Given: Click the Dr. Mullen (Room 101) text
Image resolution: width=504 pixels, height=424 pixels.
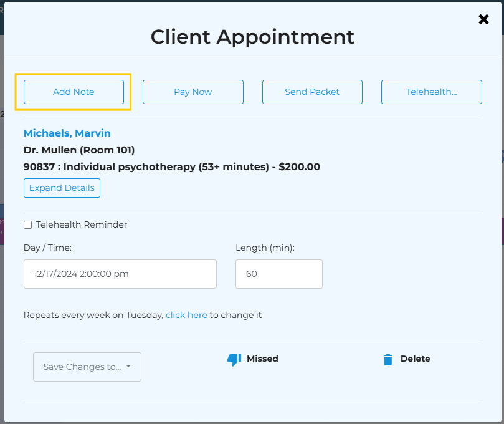Looking at the screenshot, I should (79, 150).
